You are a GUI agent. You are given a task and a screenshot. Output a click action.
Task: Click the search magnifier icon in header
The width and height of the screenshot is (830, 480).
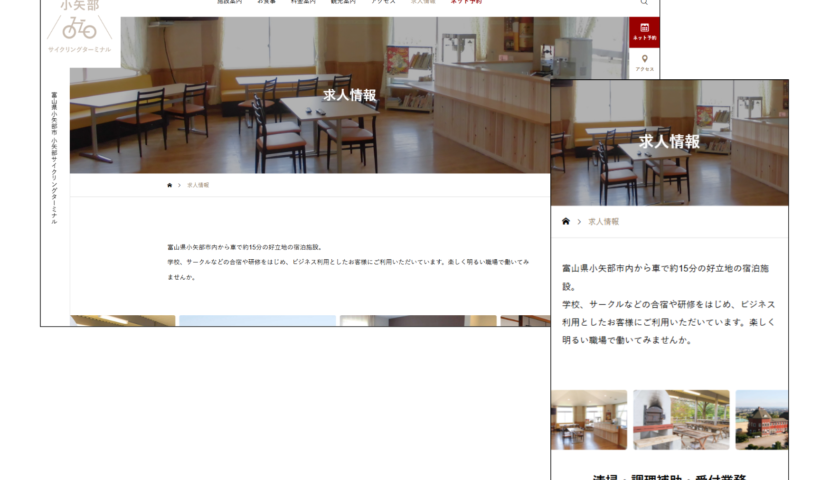point(644,3)
